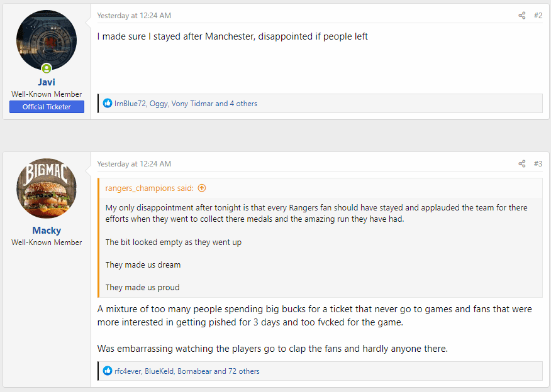Open rangers_champions quoted author link
The width and height of the screenshot is (551, 392).
149,188
